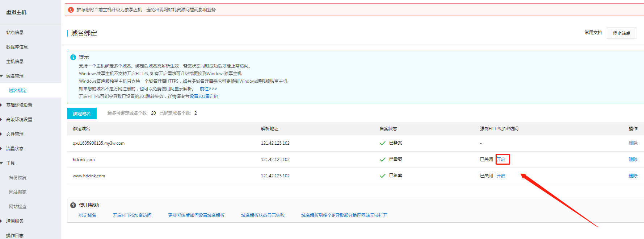Open the 更换系统后如何设置域名解析 help link

tap(196, 215)
